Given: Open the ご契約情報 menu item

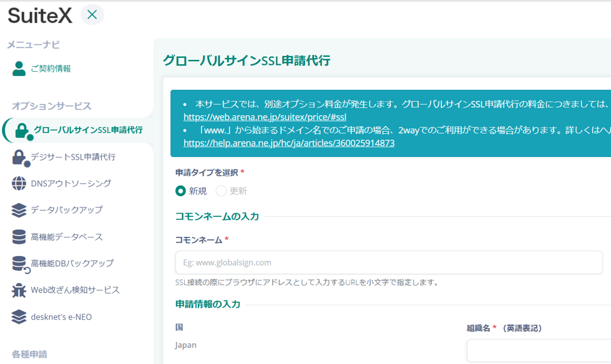Looking at the screenshot, I should [51, 69].
